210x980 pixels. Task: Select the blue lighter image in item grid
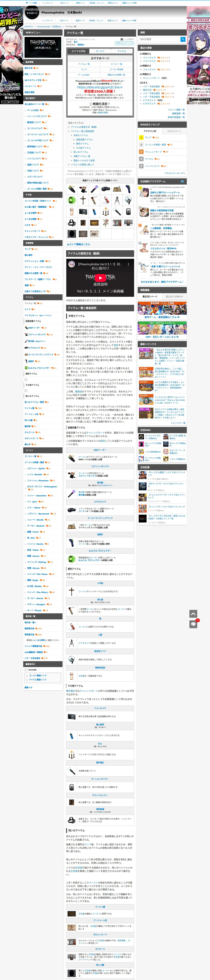[95, 212]
